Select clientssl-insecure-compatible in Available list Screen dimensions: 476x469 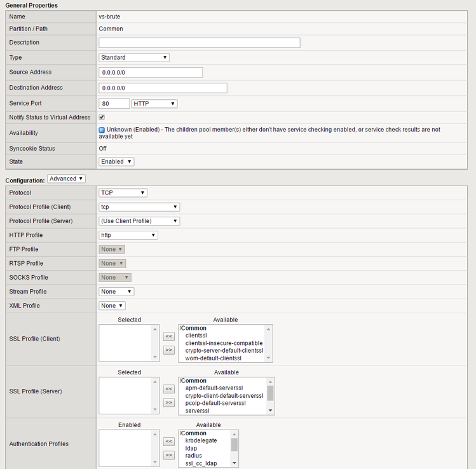[x=224, y=343]
